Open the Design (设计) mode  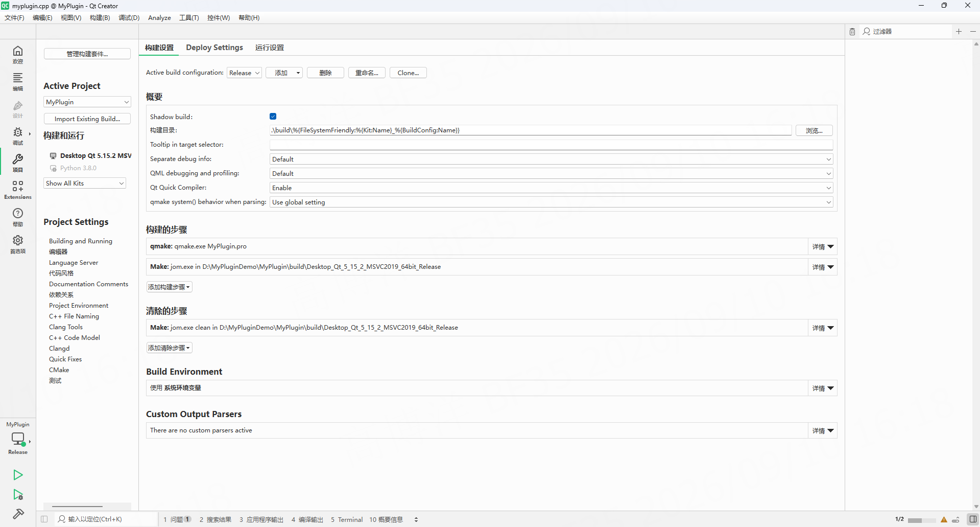[18, 109]
